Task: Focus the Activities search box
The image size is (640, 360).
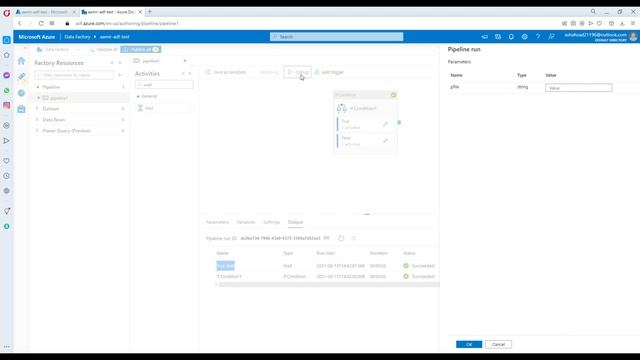Action: point(164,85)
